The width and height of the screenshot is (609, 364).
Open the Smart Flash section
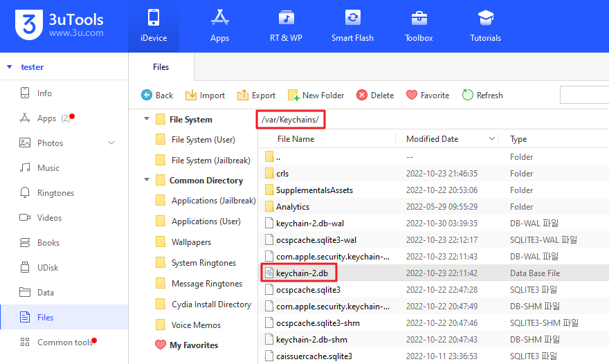pyautogui.click(x=352, y=26)
